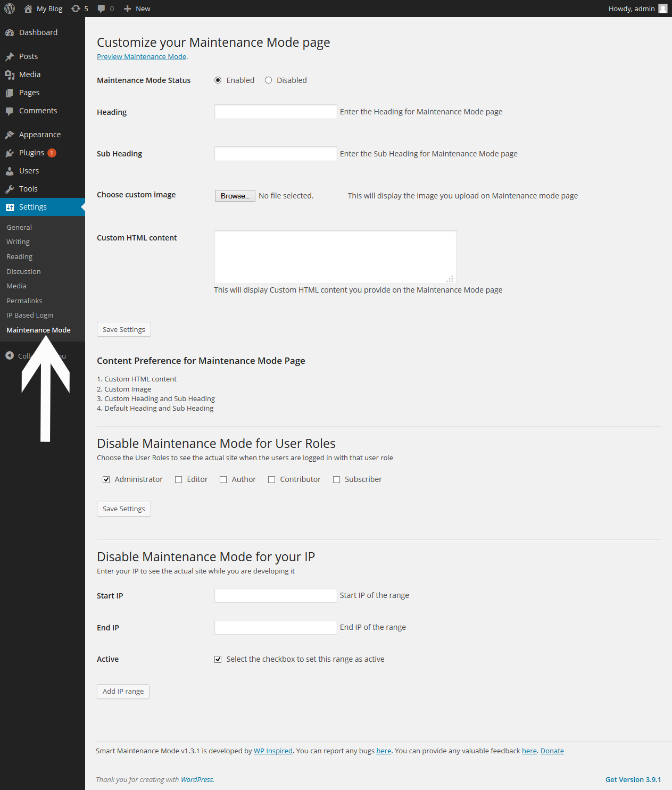
Task: Click Save Settings below Custom HTML
Action: coord(124,329)
